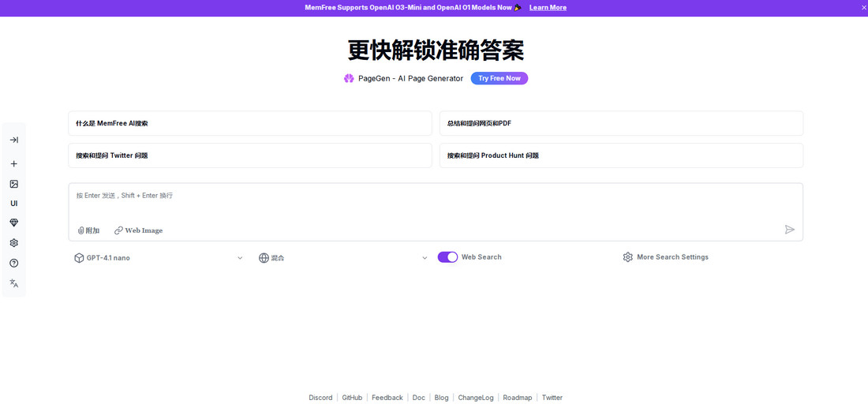Open the image generation sidebar icon
This screenshot has width=868, height=419.
(14, 184)
